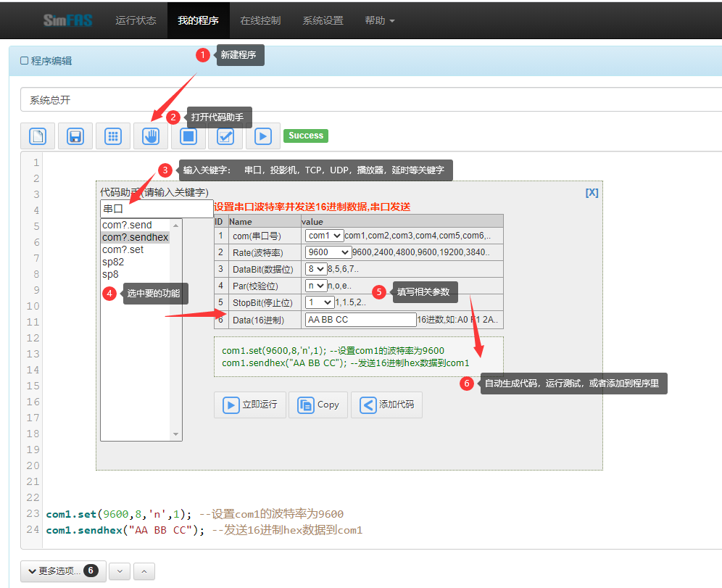Close code assistant with [X]

click(x=592, y=193)
